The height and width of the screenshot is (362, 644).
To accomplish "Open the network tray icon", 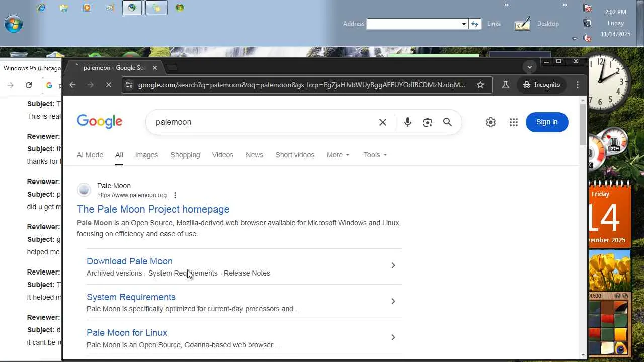I will (587, 23).
